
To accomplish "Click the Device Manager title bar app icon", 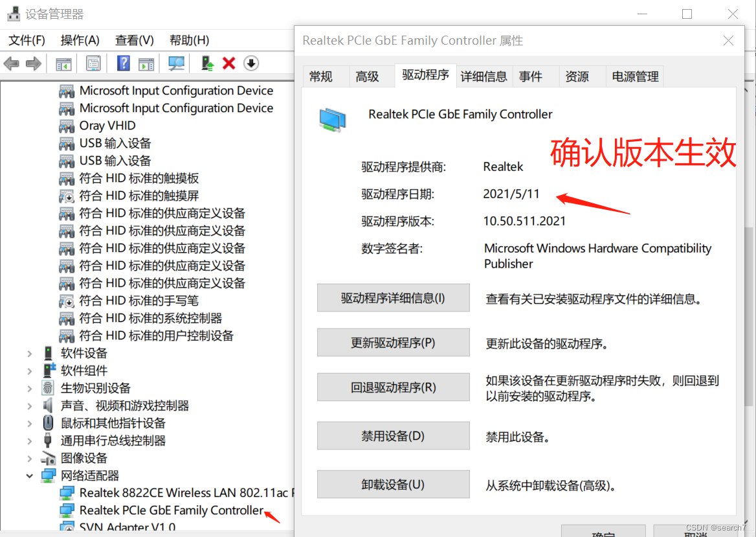I will [14, 14].
